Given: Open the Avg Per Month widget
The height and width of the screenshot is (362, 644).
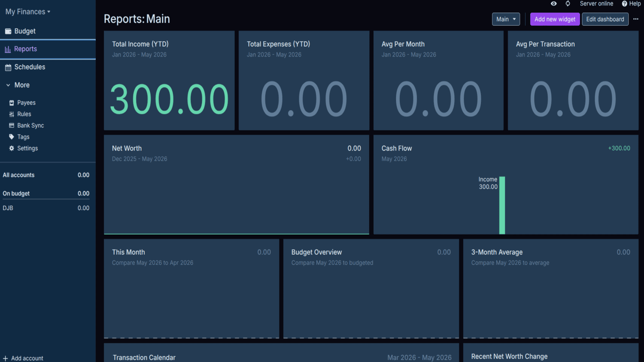Looking at the screenshot, I should (x=438, y=81).
